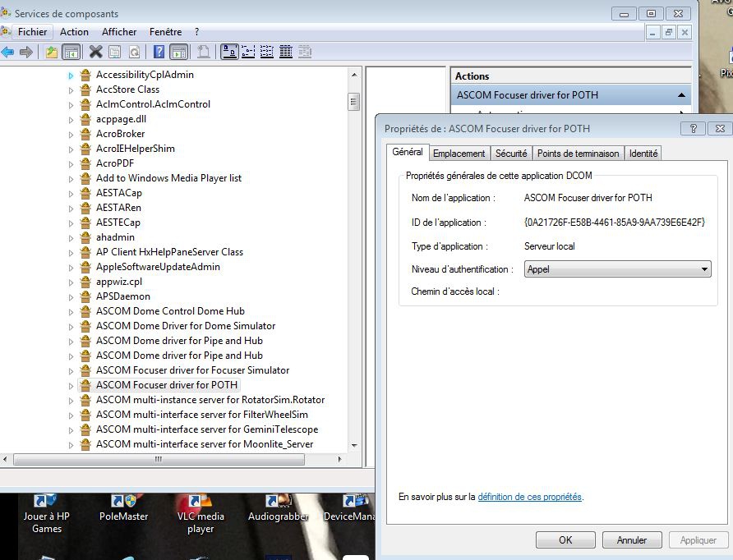Image resolution: width=733 pixels, height=560 pixels.
Task: Open the Fenêtre menu
Action: (x=165, y=32)
